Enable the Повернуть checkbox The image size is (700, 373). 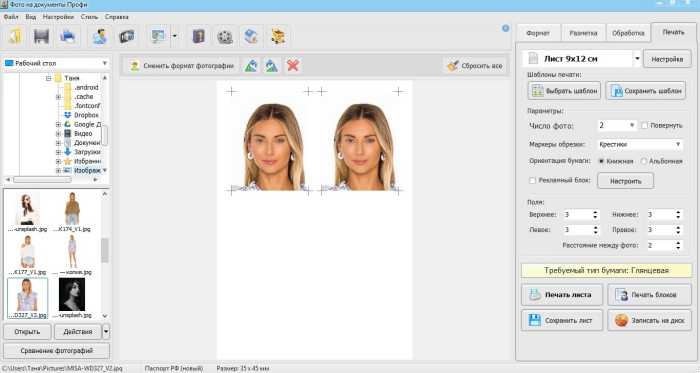644,126
